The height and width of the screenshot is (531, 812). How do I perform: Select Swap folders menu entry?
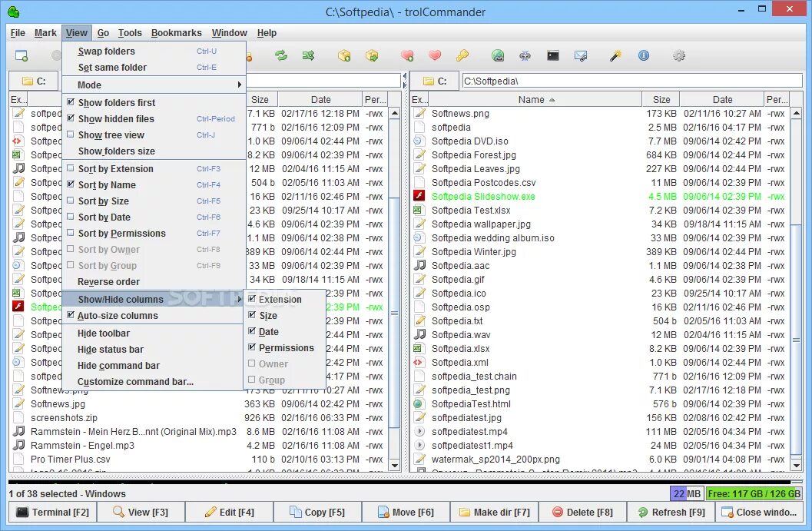coord(154,51)
